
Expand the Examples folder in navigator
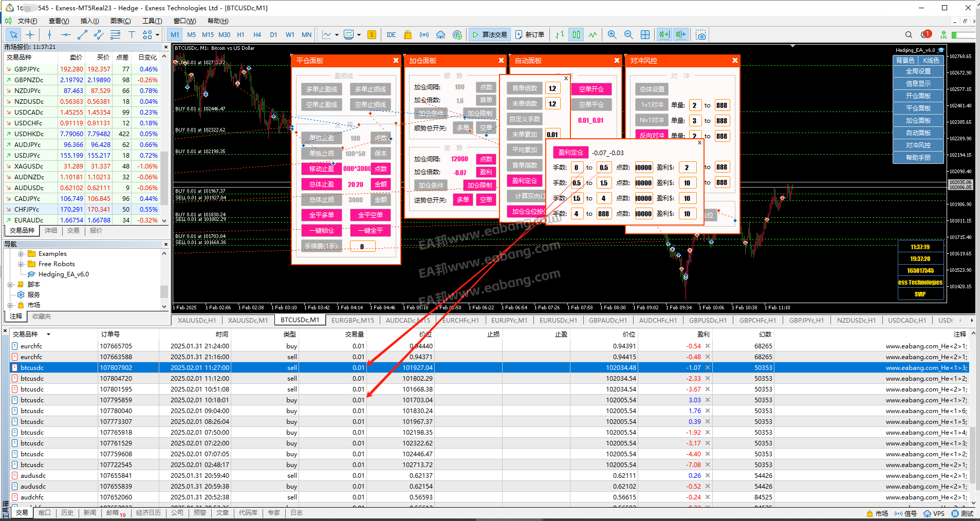point(21,254)
